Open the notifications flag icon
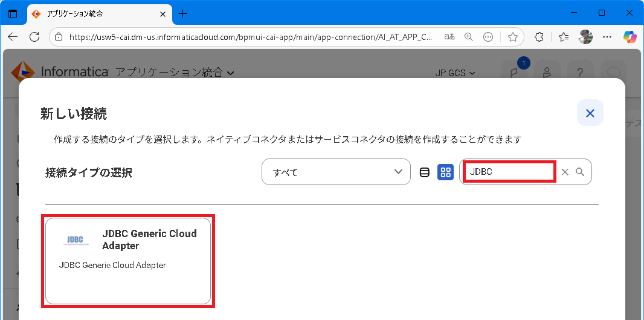Screen dimensions: 644x320 coord(514,73)
